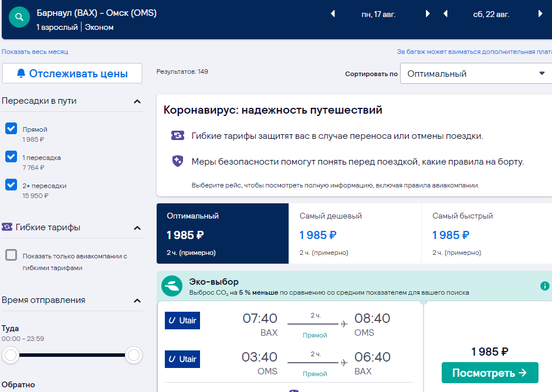
Task: Collapse the Время отправления section
Action: pos(137,301)
